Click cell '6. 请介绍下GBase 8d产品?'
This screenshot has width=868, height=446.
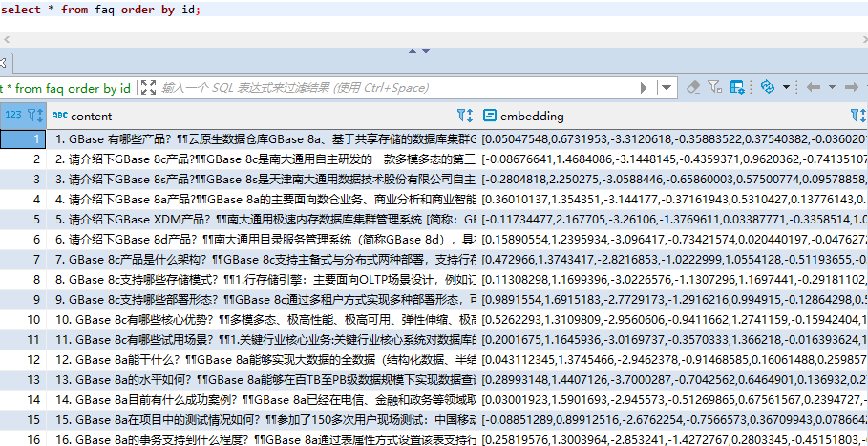pos(262,240)
